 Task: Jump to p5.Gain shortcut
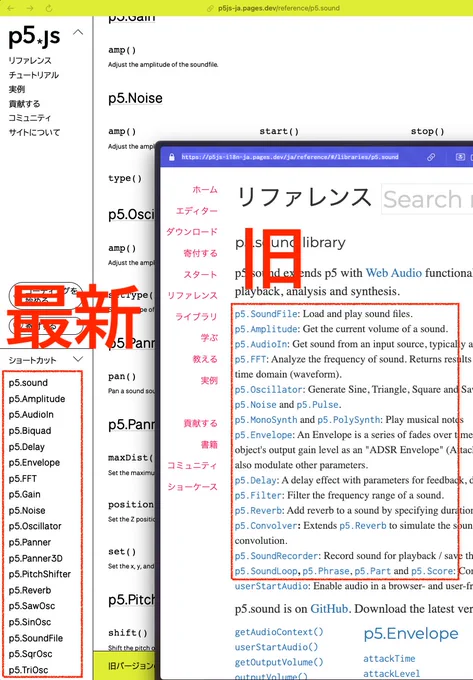(25, 494)
